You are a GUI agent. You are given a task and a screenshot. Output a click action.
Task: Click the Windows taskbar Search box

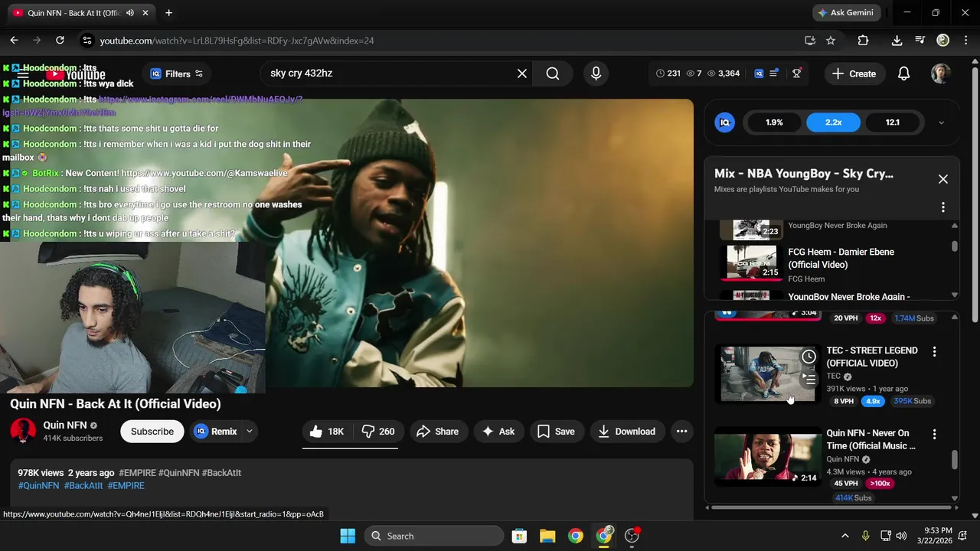(434, 536)
